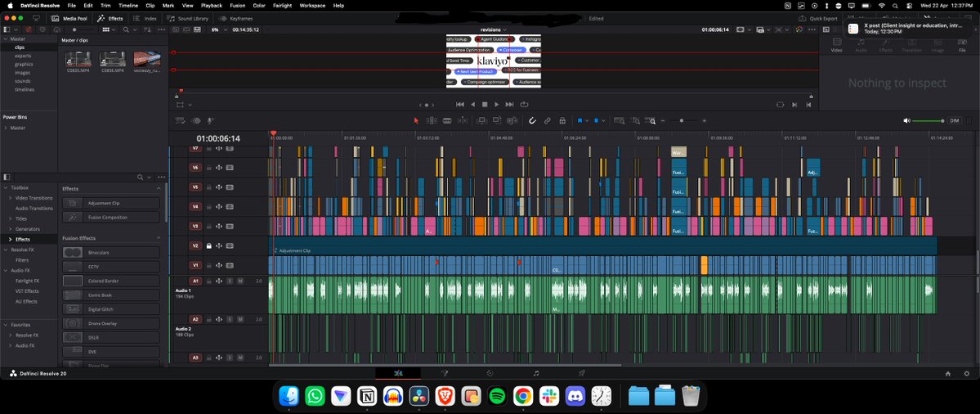The height and width of the screenshot is (414, 980).
Task: Switch to the inspector File tab
Action: [x=962, y=44]
